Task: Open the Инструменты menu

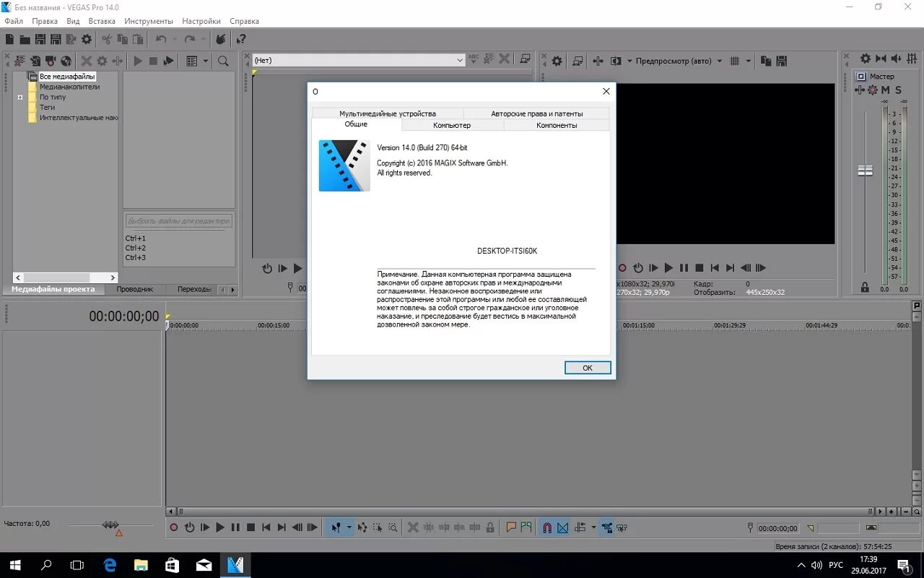Action: pyautogui.click(x=149, y=21)
